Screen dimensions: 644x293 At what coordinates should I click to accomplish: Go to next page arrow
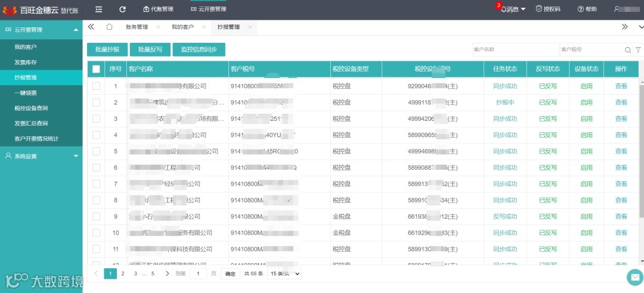click(x=167, y=273)
